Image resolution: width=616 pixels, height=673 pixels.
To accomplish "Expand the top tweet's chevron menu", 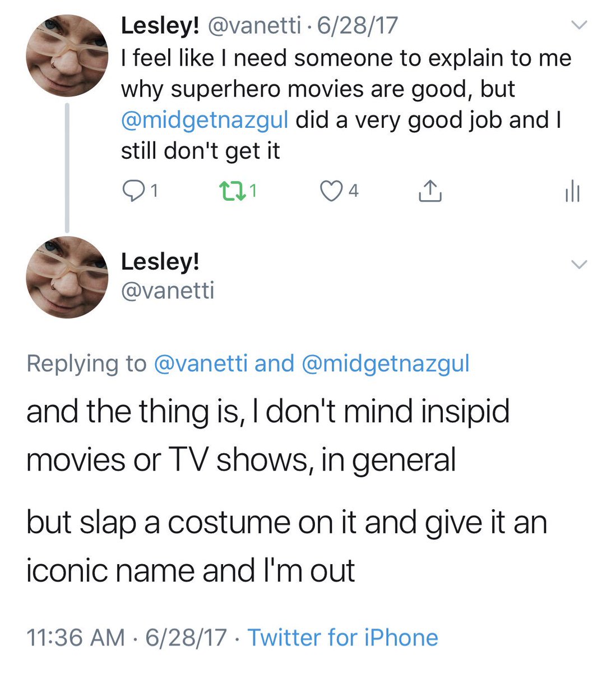I will (x=578, y=25).
